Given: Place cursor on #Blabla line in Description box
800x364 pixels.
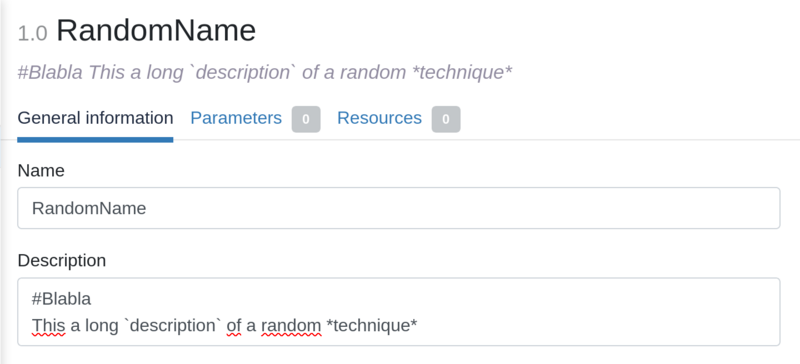Looking at the screenshot, I should pos(61,299).
